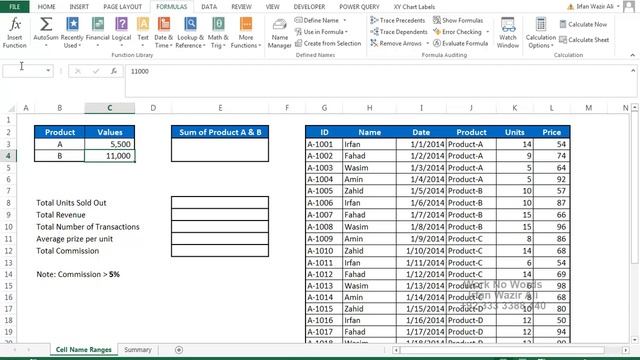Expand Remove Arrows dropdown arrow
Image resolution: width=640 pixels, height=360 pixels.
[x=427, y=43]
